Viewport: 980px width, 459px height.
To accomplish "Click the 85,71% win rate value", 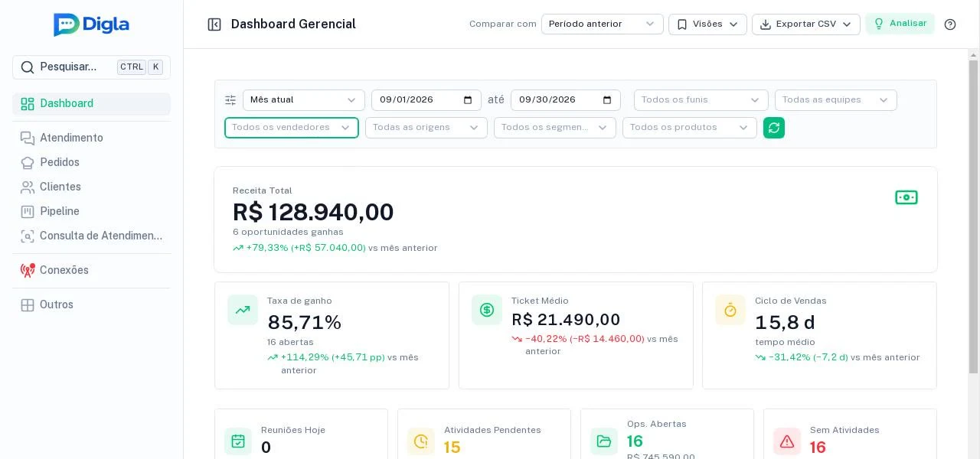I will click(x=304, y=323).
